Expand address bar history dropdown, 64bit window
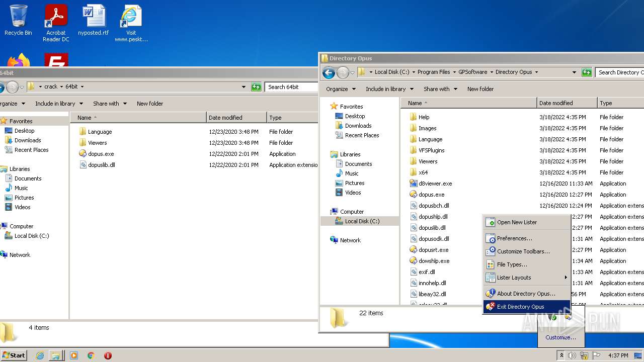The image size is (644, 362). click(x=244, y=87)
